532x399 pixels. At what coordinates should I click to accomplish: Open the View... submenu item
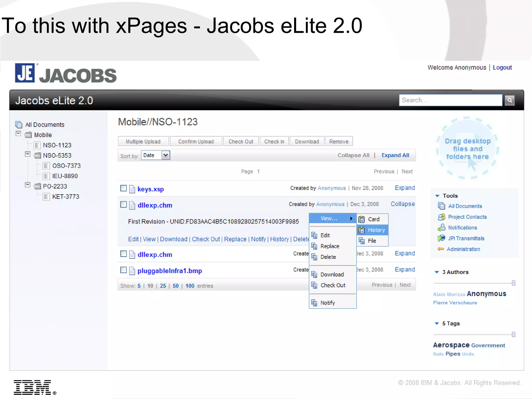pyautogui.click(x=332, y=218)
